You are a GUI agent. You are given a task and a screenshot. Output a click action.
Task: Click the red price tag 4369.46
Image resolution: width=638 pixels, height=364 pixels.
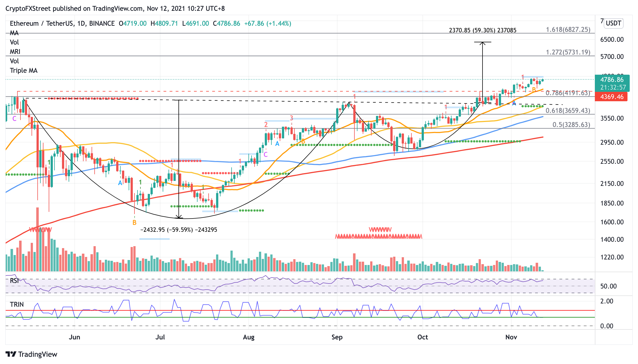[611, 97]
